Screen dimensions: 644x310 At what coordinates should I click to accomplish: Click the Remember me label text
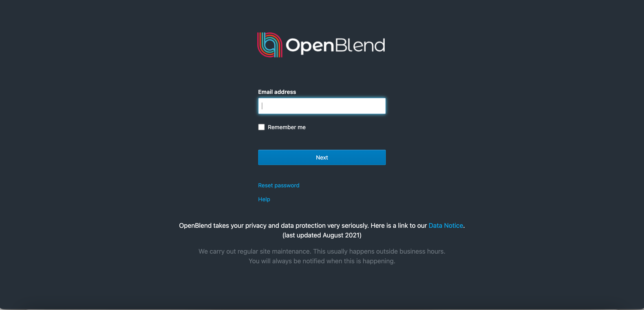[x=287, y=127]
